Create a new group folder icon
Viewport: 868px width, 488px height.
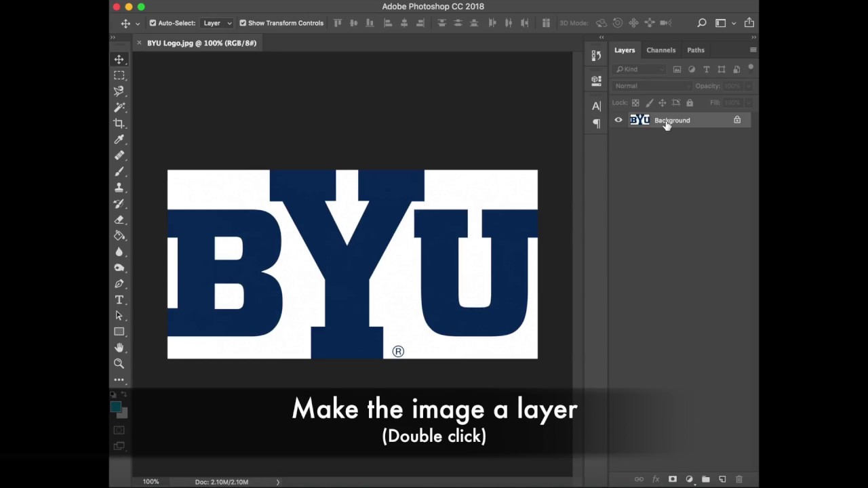click(x=706, y=479)
